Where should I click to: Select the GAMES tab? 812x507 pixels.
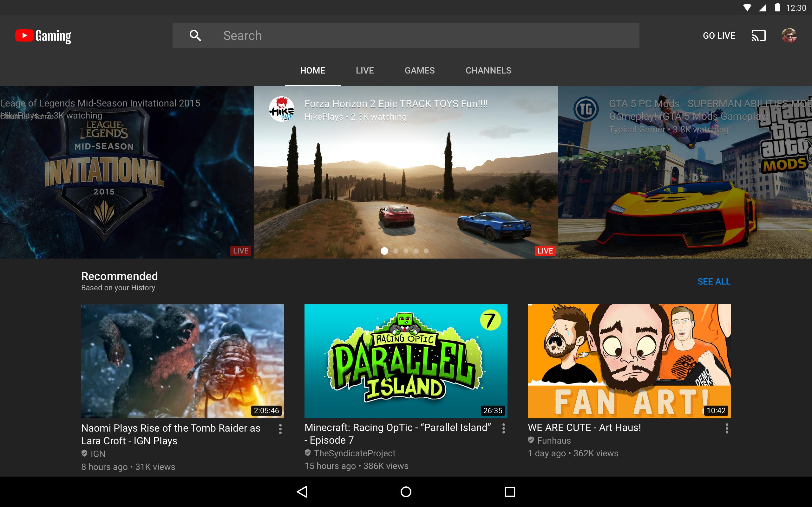(x=419, y=69)
